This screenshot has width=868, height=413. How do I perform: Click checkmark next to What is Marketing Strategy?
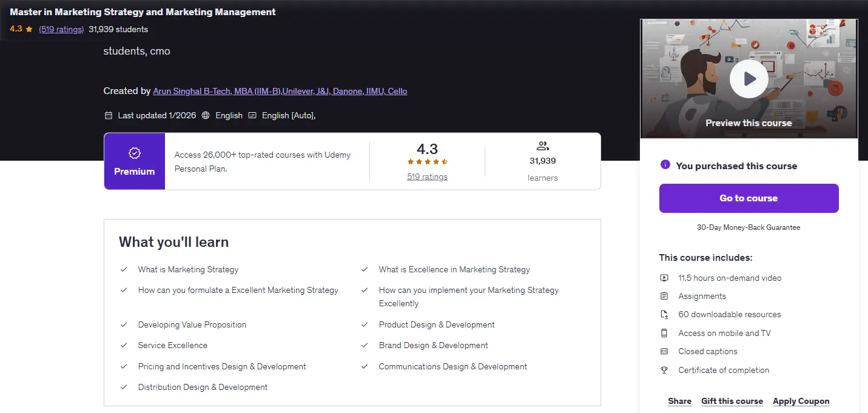124,269
